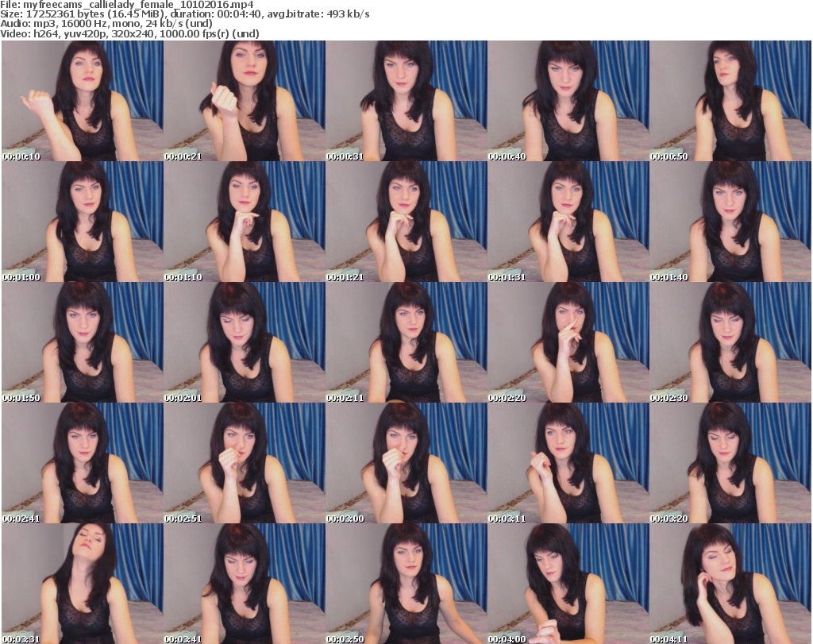Open the frame stamped 00:01:10

coord(245,222)
